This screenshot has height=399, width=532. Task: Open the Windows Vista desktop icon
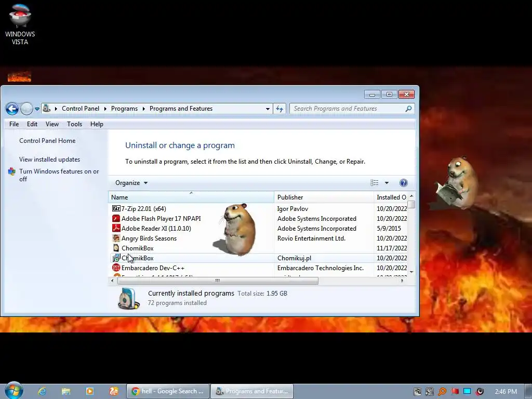(20, 24)
